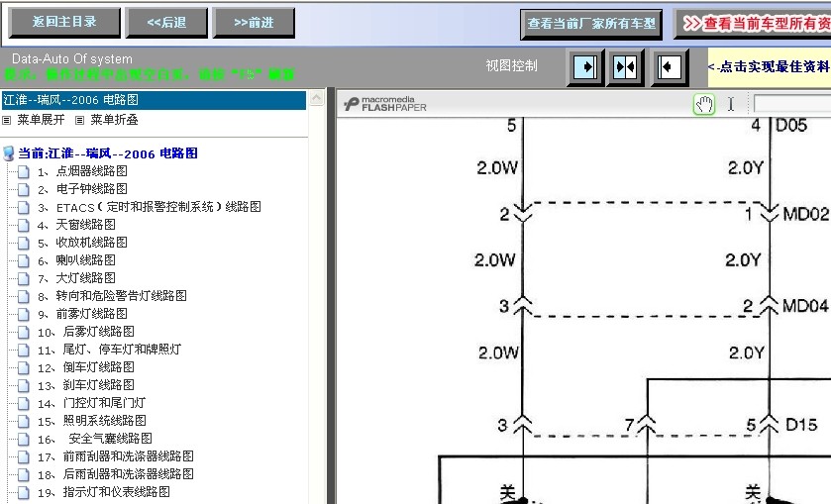
Task: Click the page icon beside 指示灯和仪表线路图
Action: (24, 493)
